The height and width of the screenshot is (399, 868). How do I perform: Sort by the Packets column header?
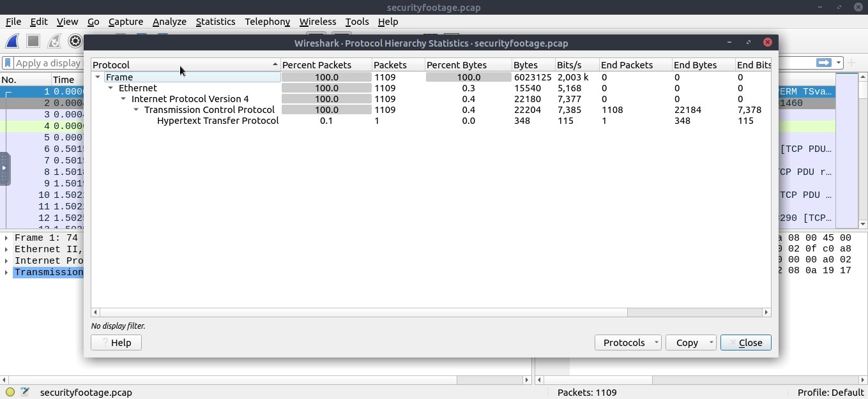tap(399, 65)
